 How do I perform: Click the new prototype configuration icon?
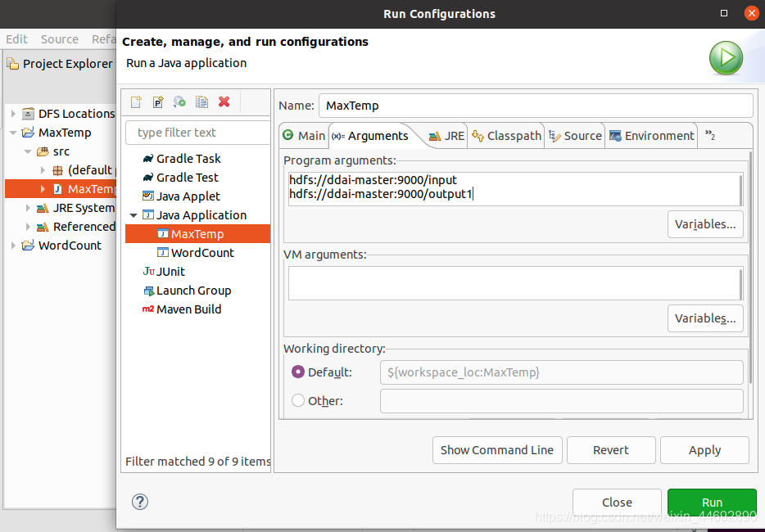[x=158, y=102]
